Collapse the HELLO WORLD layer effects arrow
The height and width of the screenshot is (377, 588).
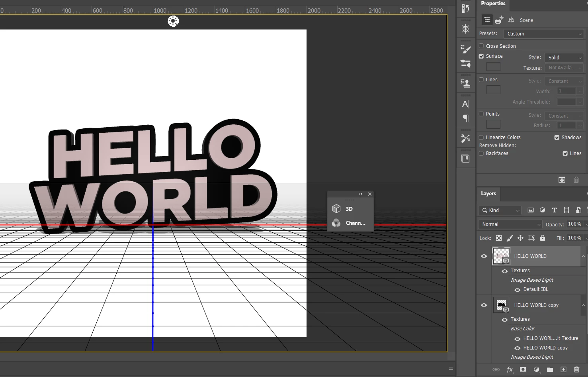click(x=583, y=256)
